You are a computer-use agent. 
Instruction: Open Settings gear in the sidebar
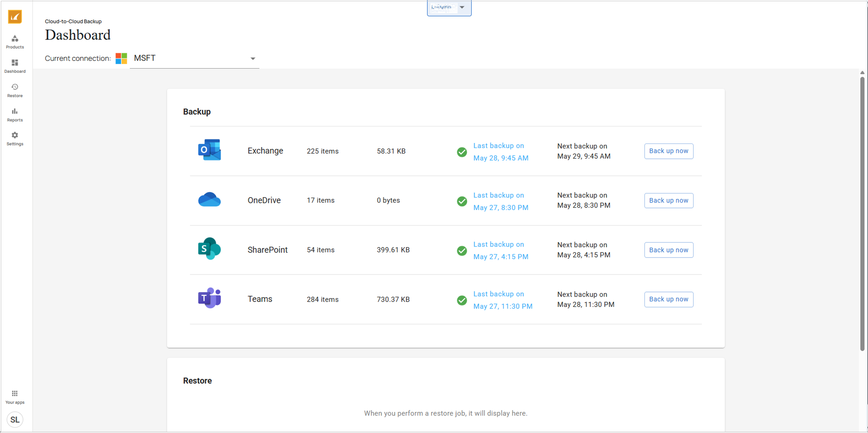click(x=15, y=139)
